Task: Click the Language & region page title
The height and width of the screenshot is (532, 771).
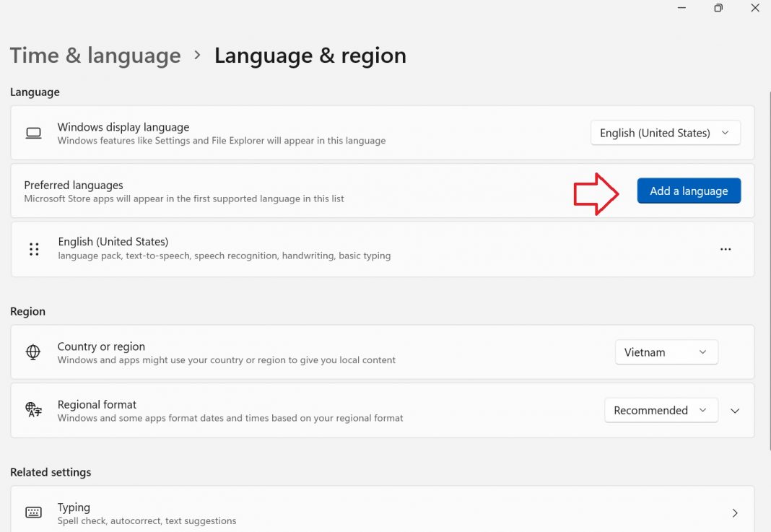Action: point(310,56)
